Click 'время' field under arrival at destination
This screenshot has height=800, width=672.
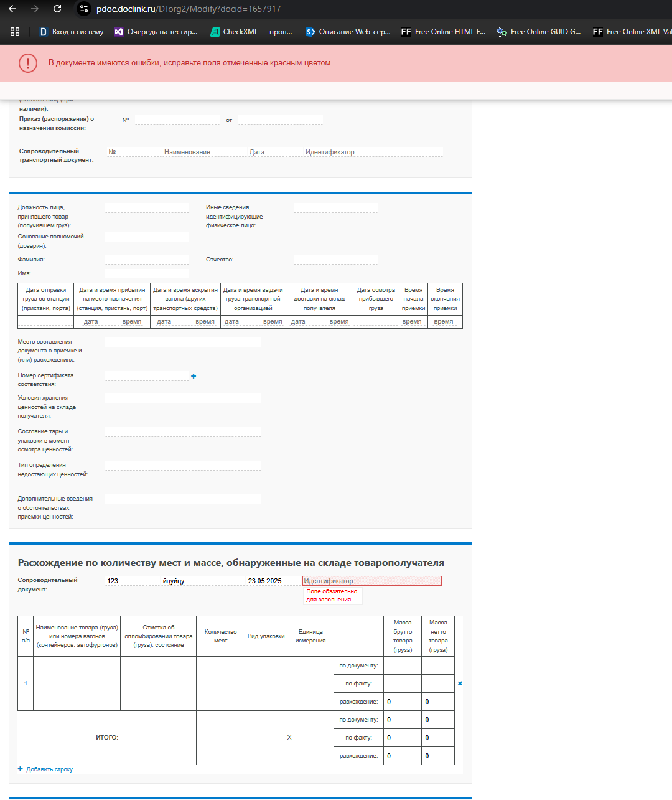[x=133, y=322]
